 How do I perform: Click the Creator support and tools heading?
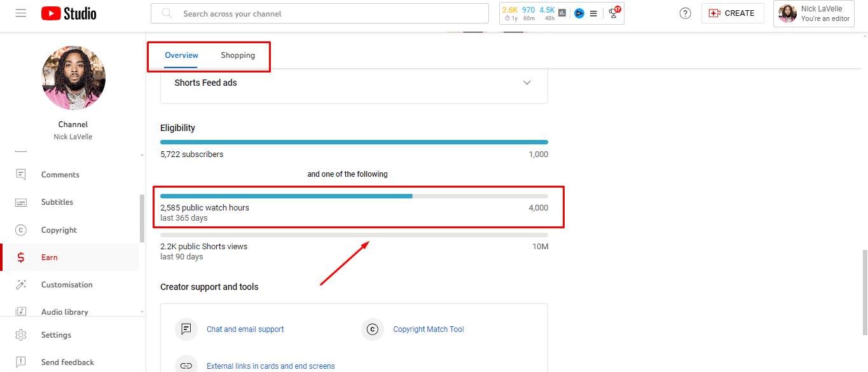[x=209, y=287]
